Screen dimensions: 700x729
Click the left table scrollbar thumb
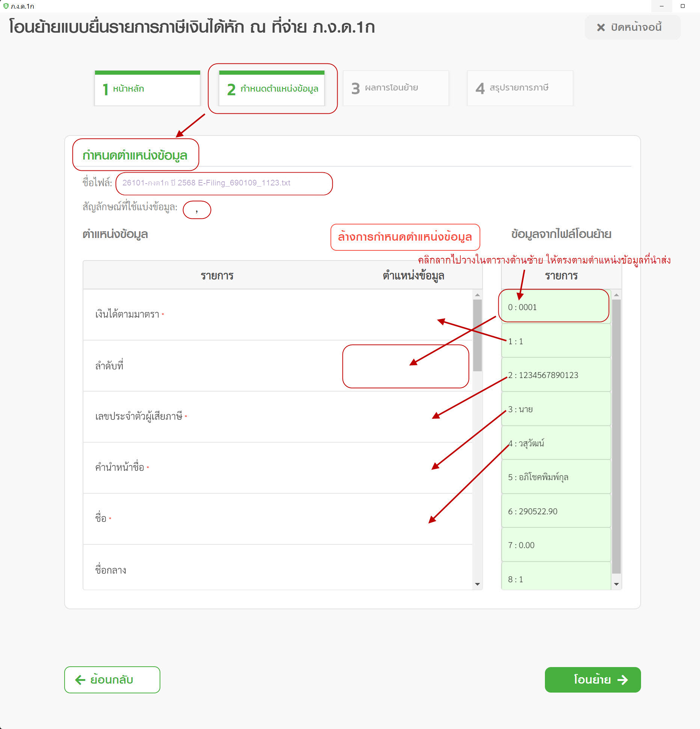pos(477,335)
